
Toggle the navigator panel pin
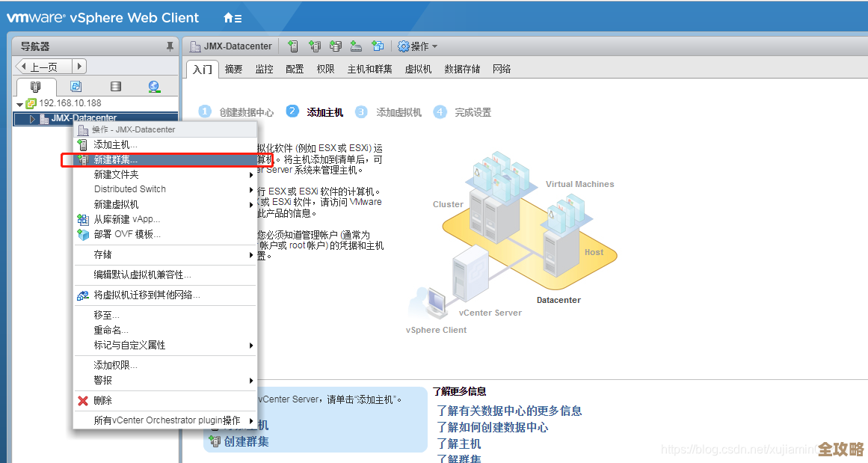[x=170, y=46]
